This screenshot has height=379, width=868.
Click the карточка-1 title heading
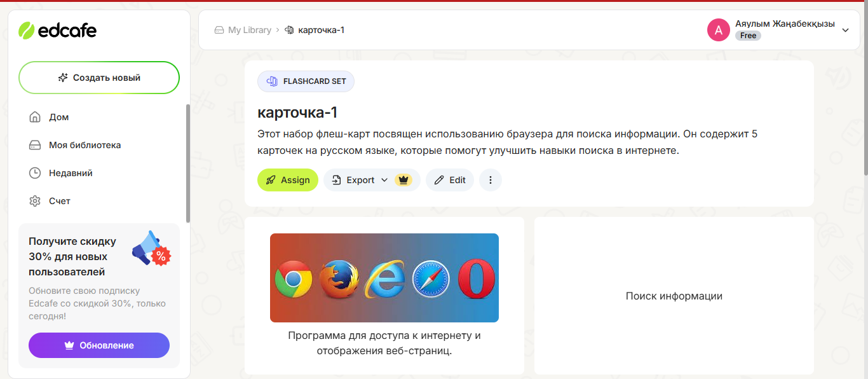[297, 113]
